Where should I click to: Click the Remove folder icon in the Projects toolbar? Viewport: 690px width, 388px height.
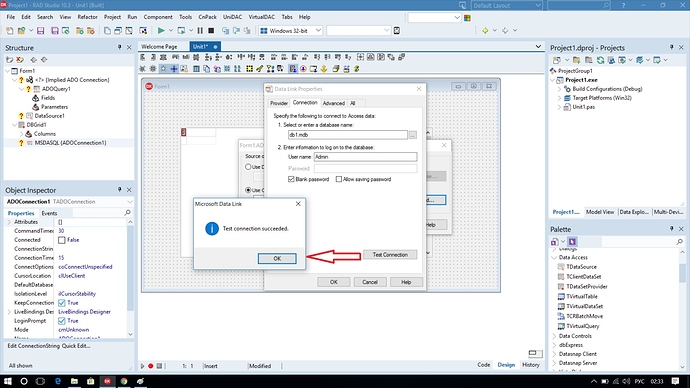click(588, 60)
